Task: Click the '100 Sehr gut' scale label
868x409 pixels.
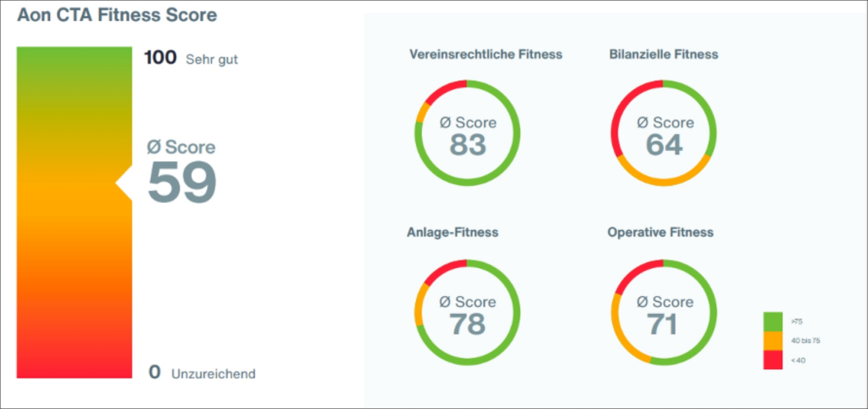Action: point(191,59)
